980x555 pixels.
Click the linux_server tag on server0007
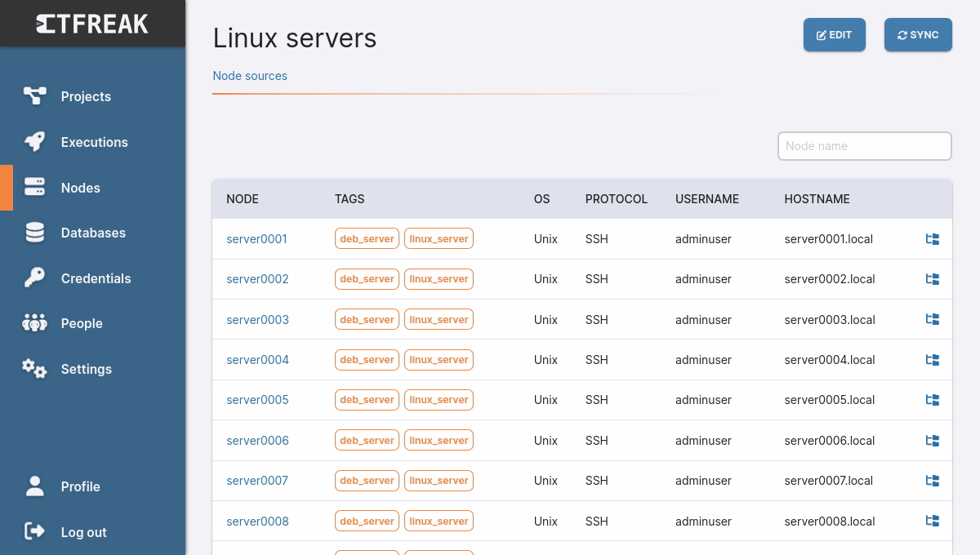(x=439, y=481)
